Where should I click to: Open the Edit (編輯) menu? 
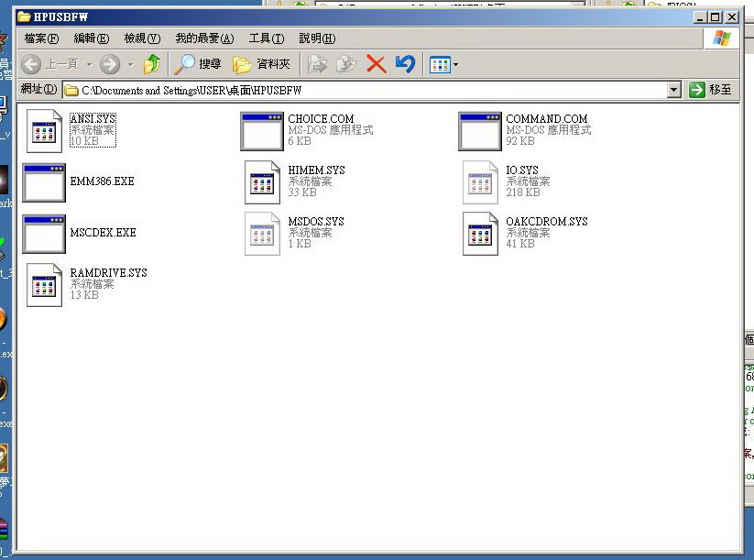click(x=92, y=38)
